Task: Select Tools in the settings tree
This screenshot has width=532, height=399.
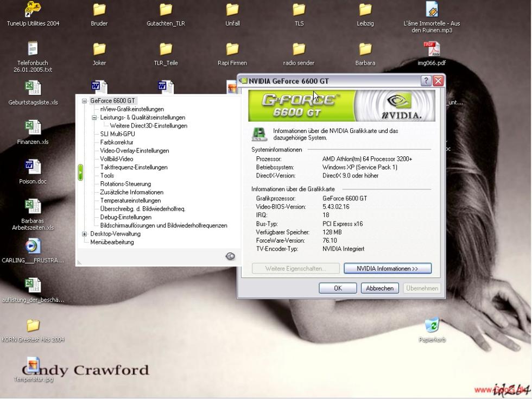Action: (x=107, y=176)
